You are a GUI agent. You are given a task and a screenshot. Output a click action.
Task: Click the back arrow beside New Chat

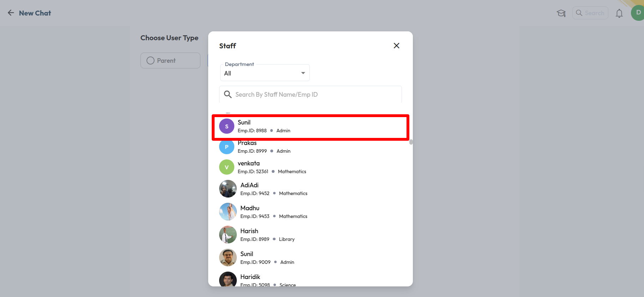coord(11,13)
